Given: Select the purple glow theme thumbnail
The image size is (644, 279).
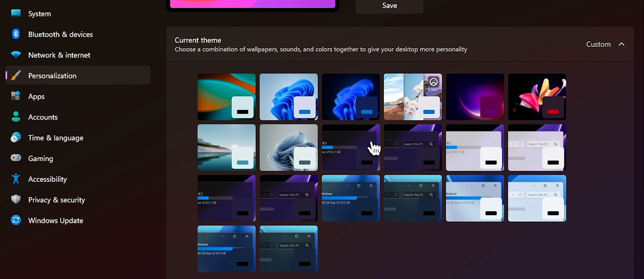Looking at the screenshot, I should 475,96.
